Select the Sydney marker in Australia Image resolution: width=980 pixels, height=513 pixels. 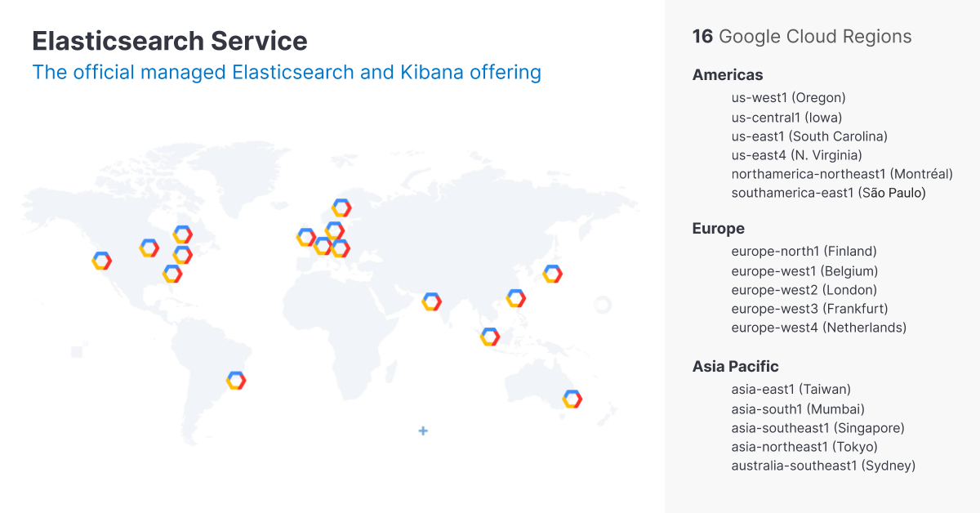point(572,399)
